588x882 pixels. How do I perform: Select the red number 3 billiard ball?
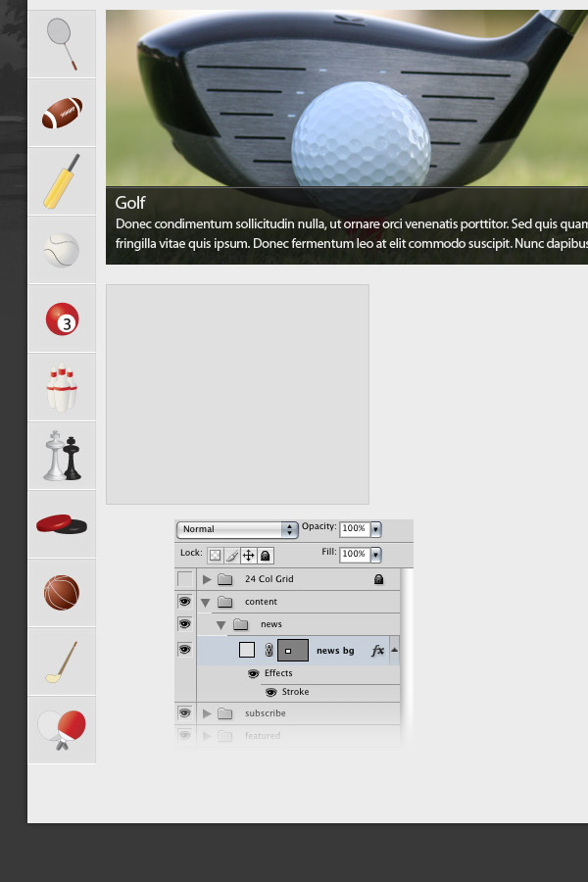pyautogui.click(x=62, y=318)
